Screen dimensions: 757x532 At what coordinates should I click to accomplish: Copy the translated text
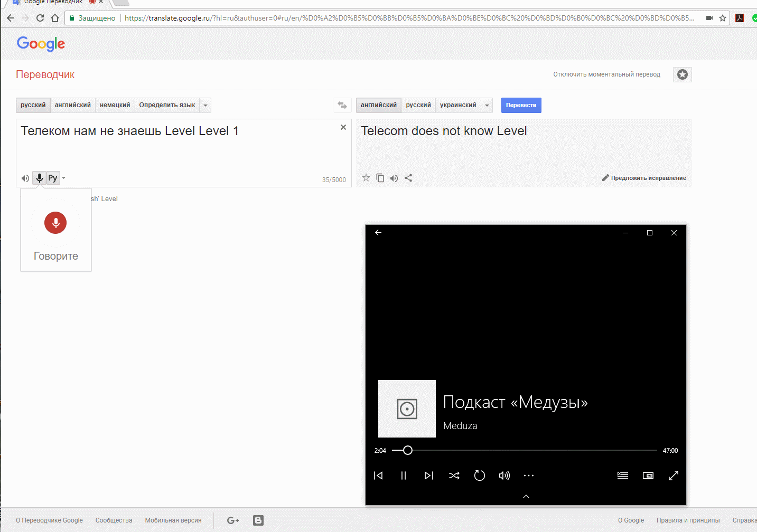click(380, 178)
